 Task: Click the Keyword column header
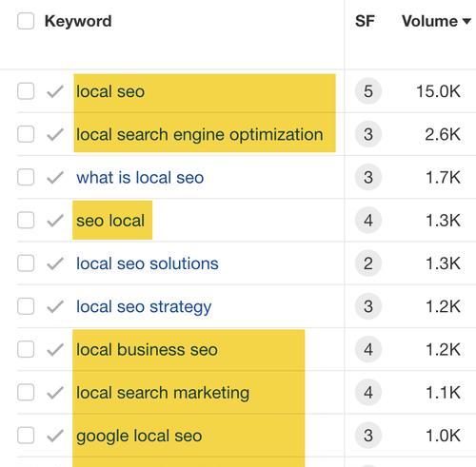(x=78, y=21)
